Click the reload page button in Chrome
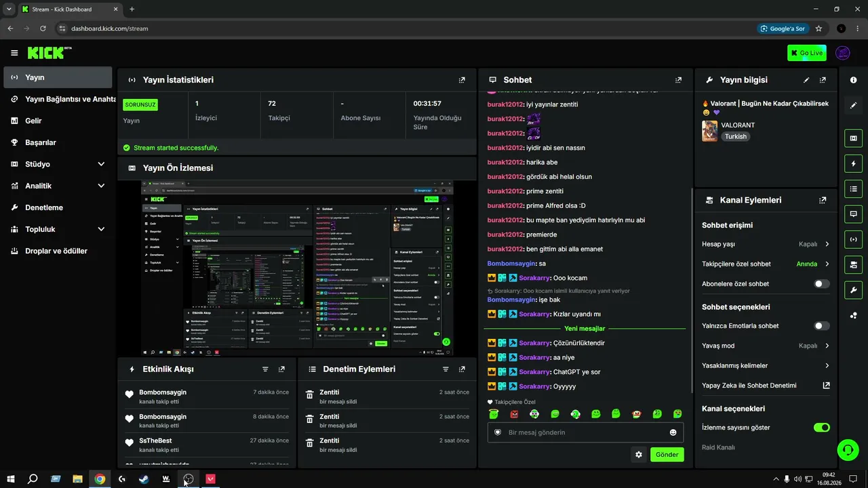The width and height of the screenshot is (868, 488). [43, 28]
